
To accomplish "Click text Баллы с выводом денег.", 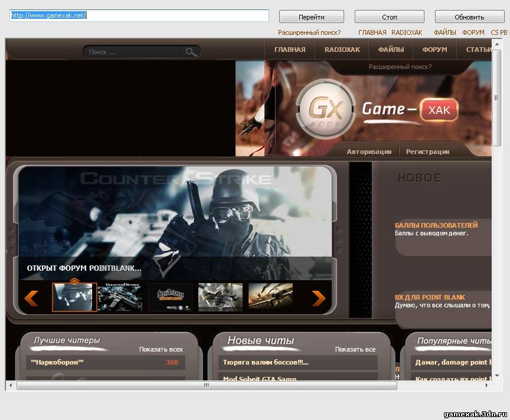I will 431,233.
